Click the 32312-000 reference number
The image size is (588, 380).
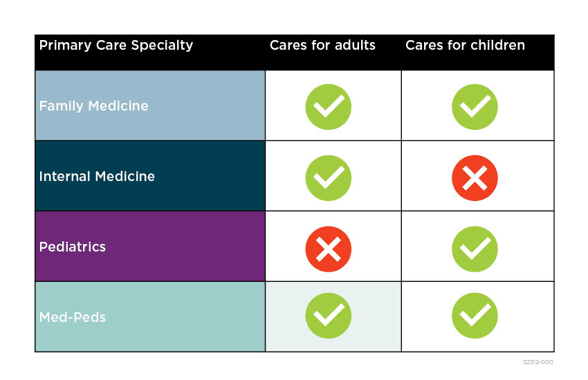click(x=538, y=362)
